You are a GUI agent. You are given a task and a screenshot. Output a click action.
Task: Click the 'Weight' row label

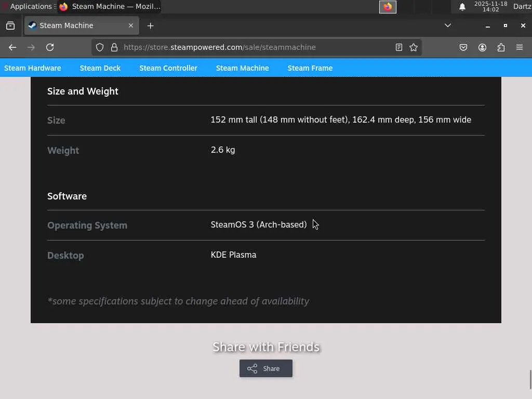(63, 150)
